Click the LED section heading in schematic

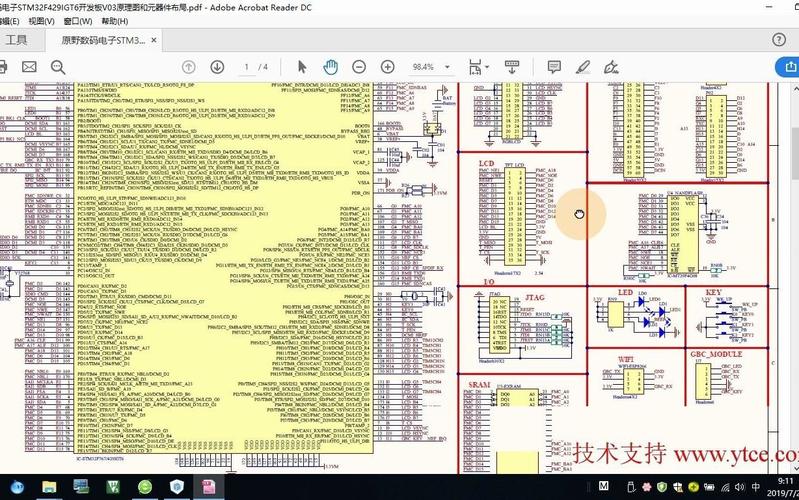tap(625, 293)
